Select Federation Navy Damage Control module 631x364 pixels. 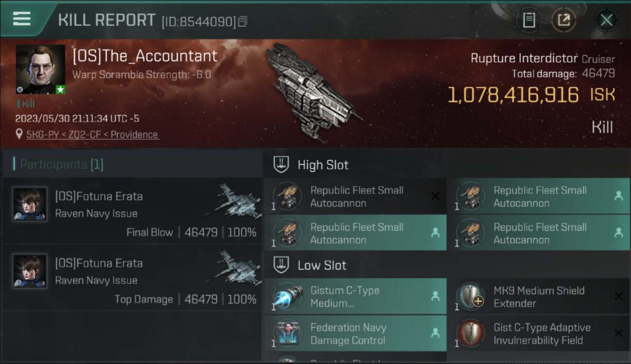click(x=355, y=333)
